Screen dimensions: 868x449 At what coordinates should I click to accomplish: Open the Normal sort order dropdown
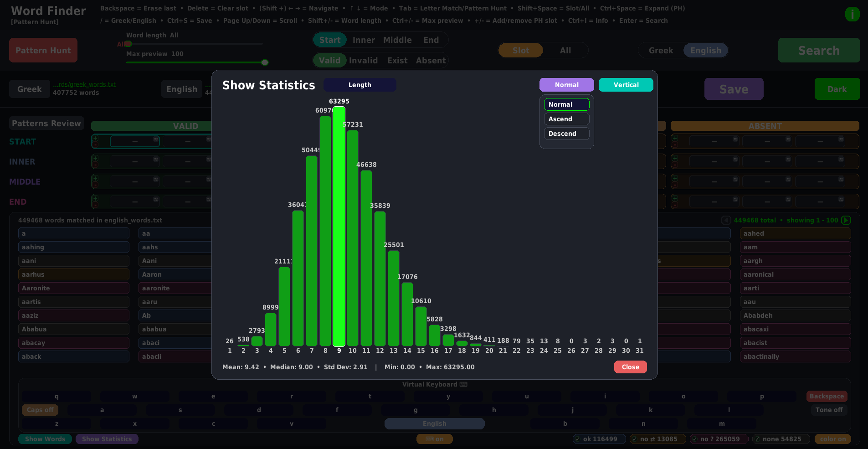(x=566, y=85)
